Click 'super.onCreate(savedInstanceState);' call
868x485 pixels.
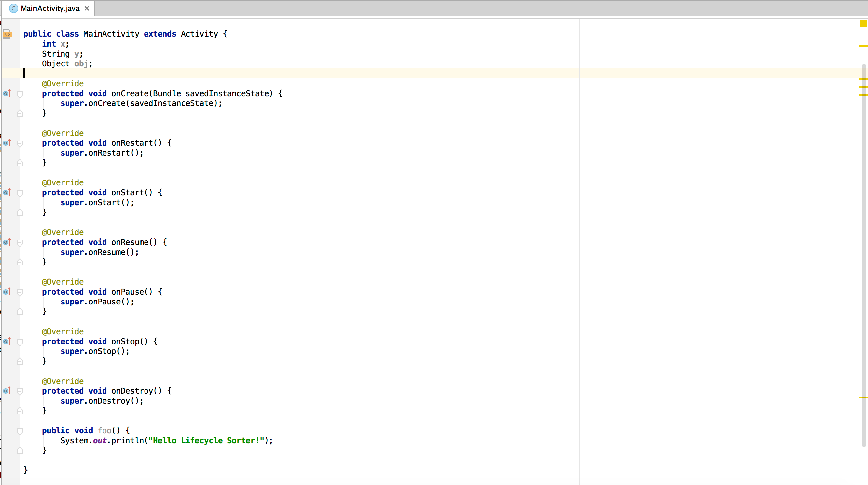pyautogui.click(x=141, y=103)
